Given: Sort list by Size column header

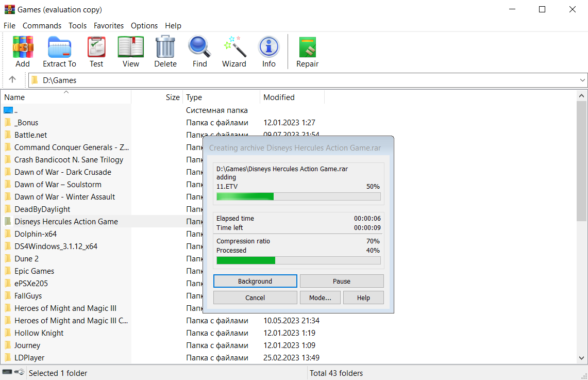Looking at the screenshot, I should [x=157, y=97].
